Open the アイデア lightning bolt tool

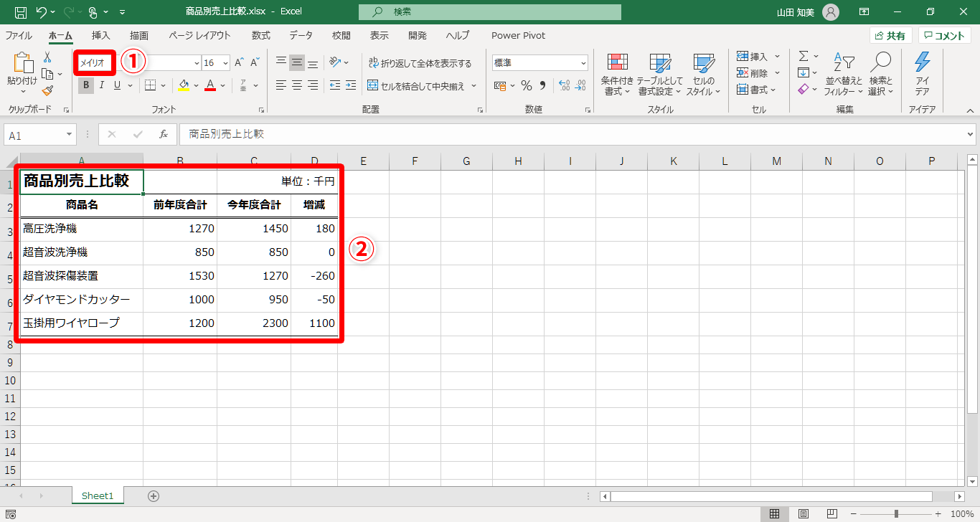923,62
